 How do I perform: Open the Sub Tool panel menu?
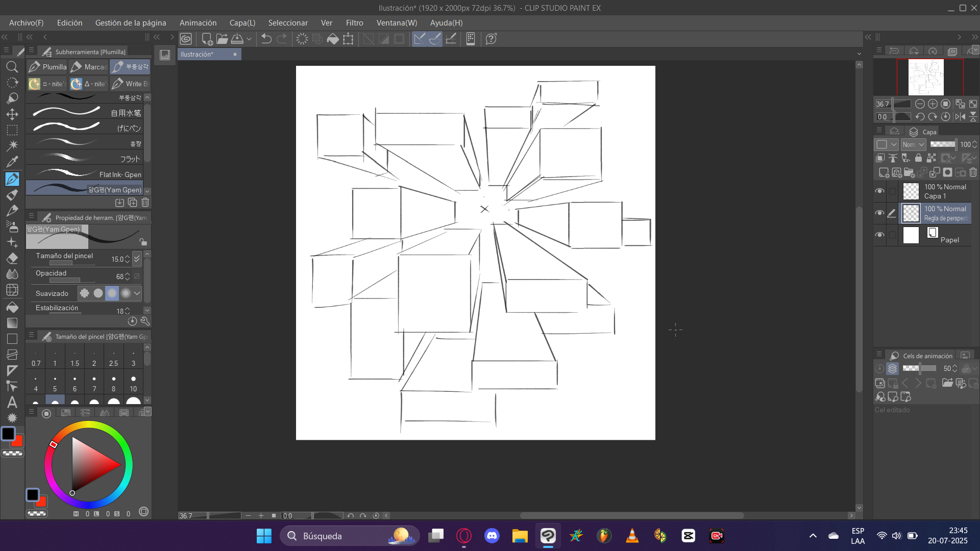[31, 51]
